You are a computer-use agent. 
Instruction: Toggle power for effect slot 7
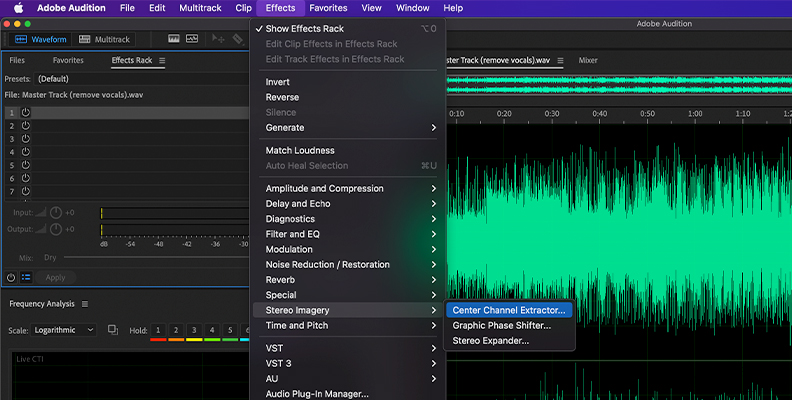[25, 191]
